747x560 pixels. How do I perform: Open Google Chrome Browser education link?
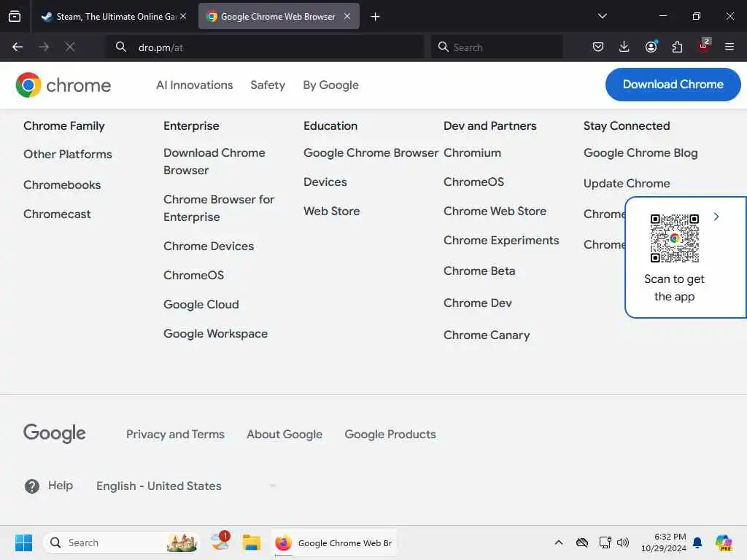(x=371, y=153)
